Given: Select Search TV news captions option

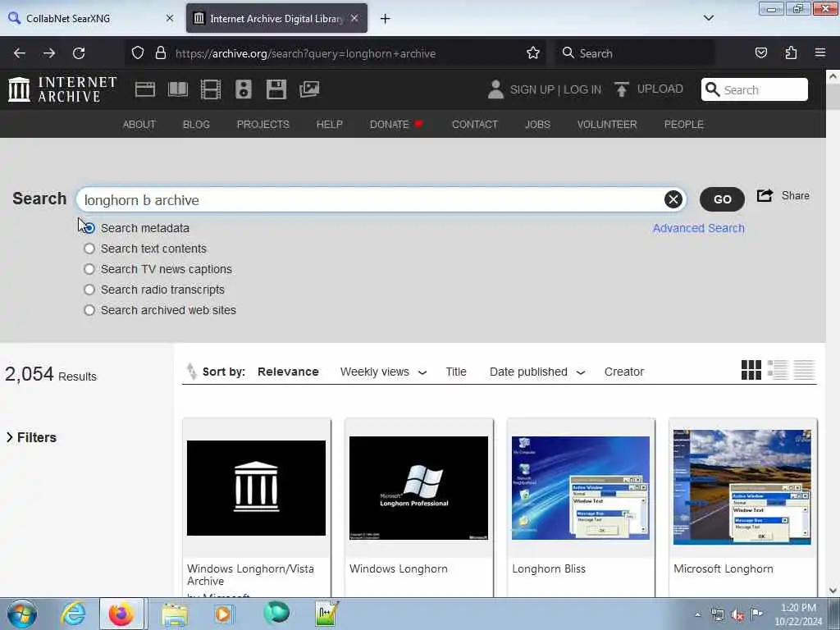Looking at the screenshot, I should coord(89,269).
